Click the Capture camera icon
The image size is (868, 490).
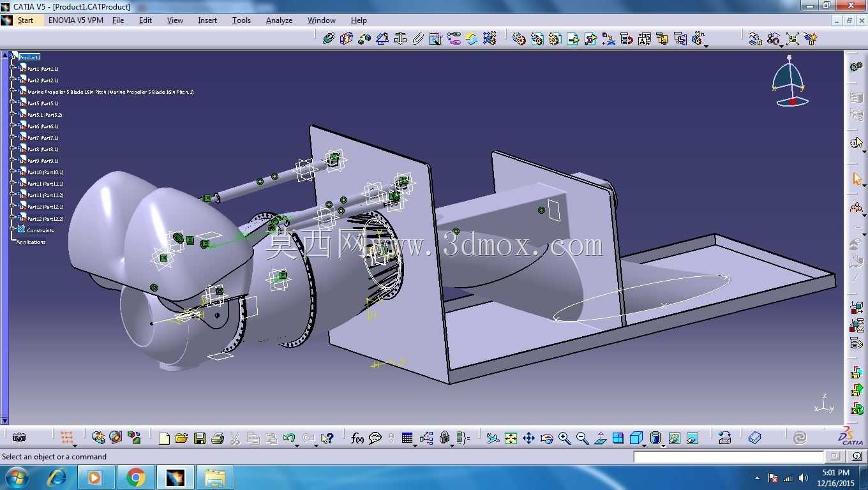click(19, 438)
